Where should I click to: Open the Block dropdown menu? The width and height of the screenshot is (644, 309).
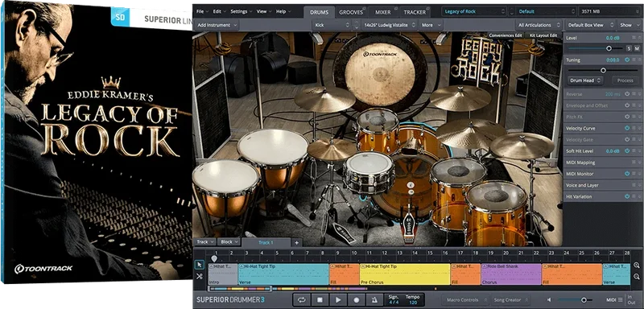click(229, 242)
